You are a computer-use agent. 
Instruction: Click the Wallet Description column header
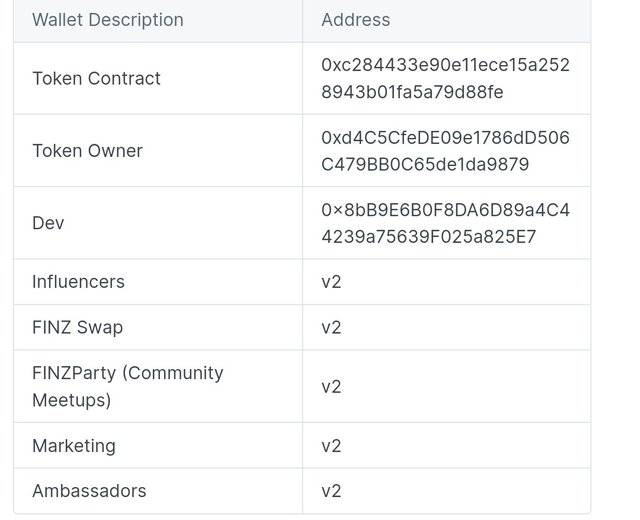[x=108, y=20]
